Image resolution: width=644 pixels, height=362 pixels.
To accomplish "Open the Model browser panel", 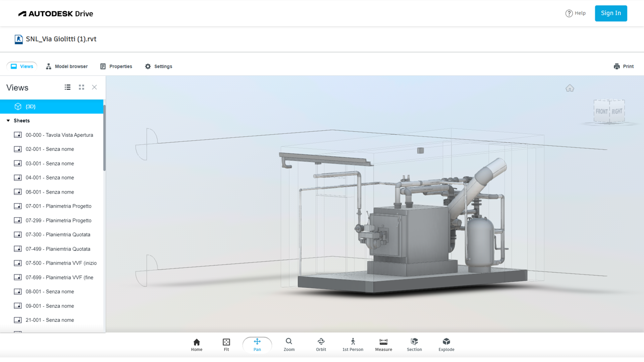I will (66, 66).
